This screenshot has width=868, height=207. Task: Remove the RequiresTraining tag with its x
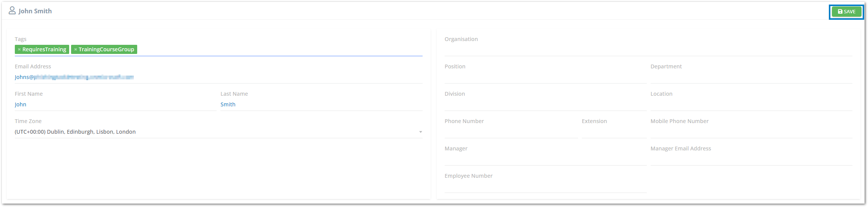(19, 49)
